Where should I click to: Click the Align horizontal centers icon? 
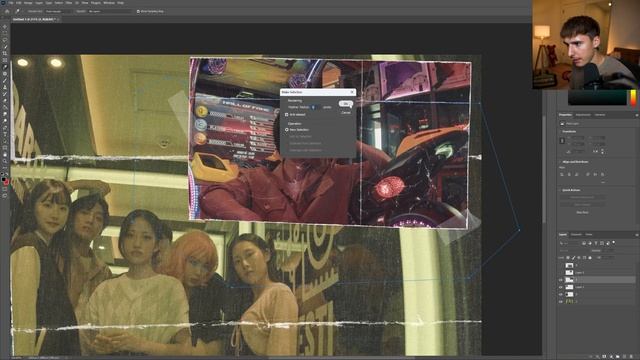tap(569, 175)
